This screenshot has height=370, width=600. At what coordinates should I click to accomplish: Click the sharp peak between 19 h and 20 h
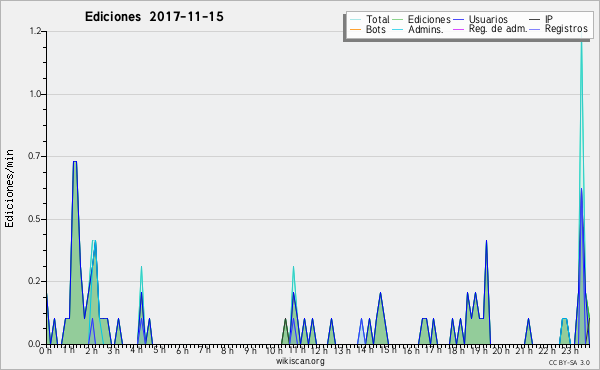[x=486, y=242]
